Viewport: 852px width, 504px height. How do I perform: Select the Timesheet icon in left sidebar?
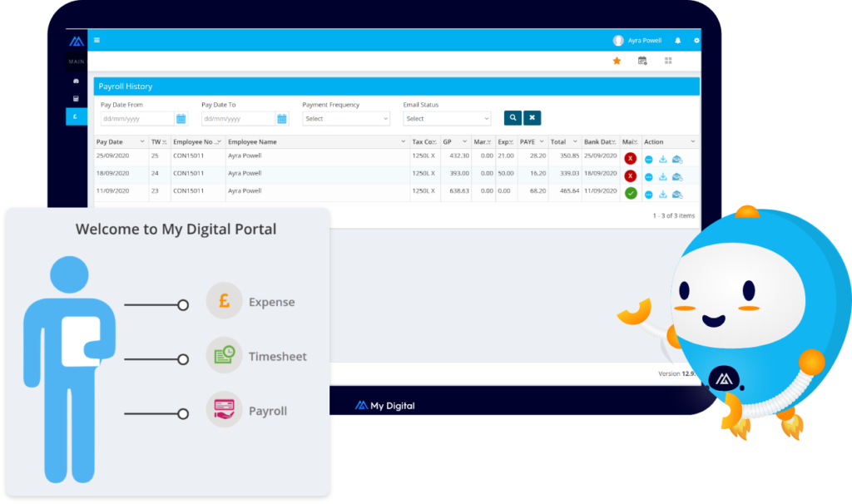point(76,98)
